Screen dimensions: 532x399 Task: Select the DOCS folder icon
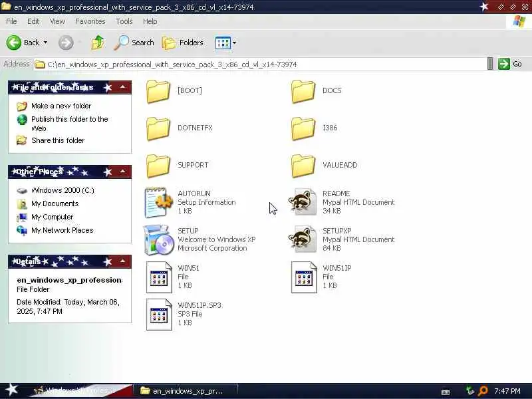pos(303,91)
